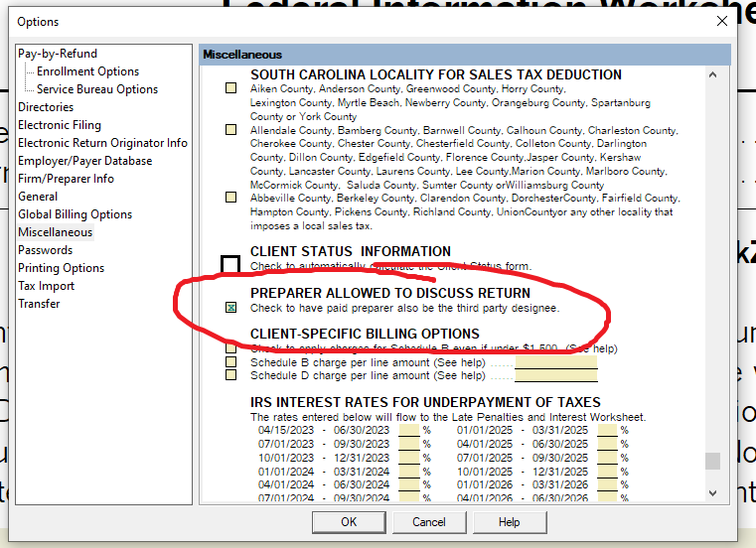Click rate field for 07/01/2023 - 09/30/2023
The height and width of the screenshot is (548, 756).
pyautogui.click(x=409, y=444)
